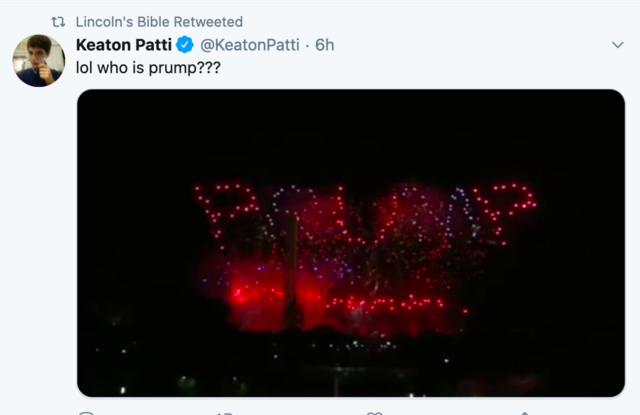Click the reply bubble icon below the video

click(x=86, y=413)
